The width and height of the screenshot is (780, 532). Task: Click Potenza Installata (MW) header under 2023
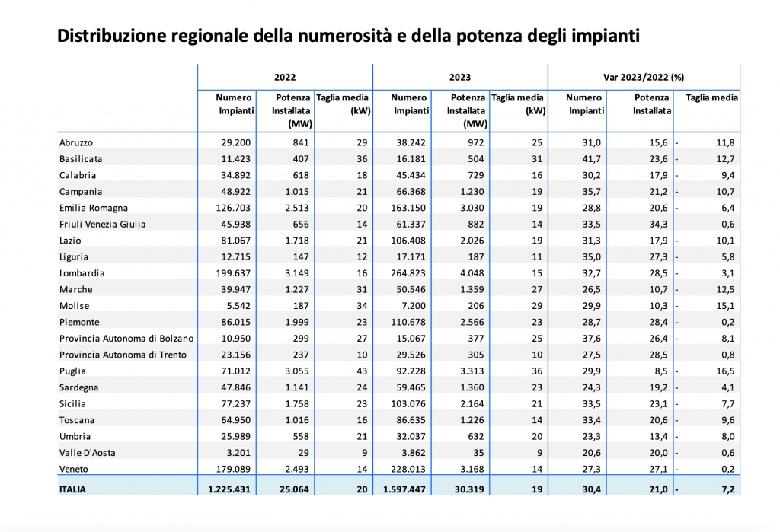467,110
